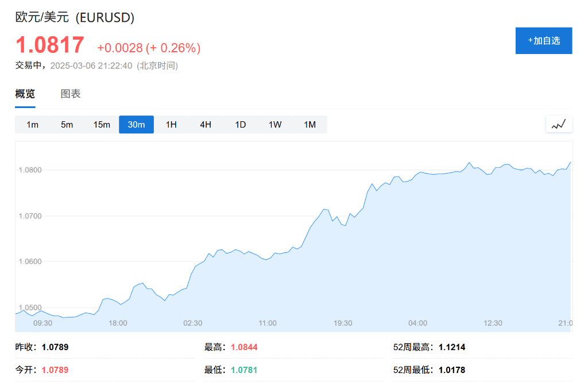The image size is (588, 392).
Task: Click the 1.0600 y-axis label
Action: pyautogui.click(x=30, y=262)
